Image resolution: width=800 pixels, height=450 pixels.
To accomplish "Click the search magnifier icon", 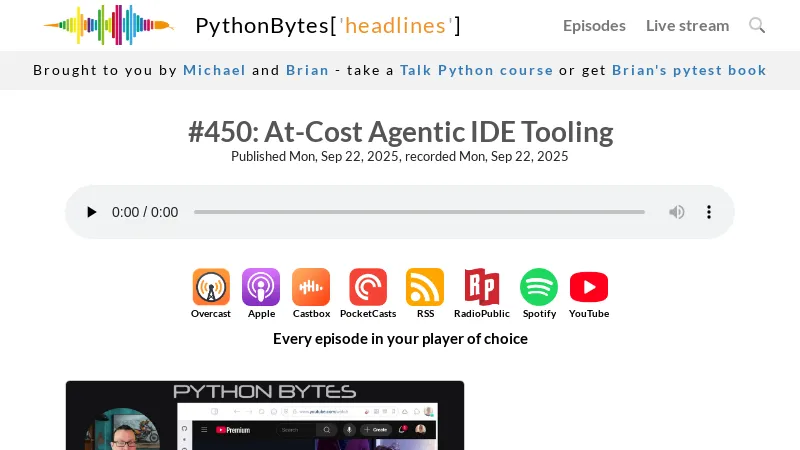I will 757,25.
